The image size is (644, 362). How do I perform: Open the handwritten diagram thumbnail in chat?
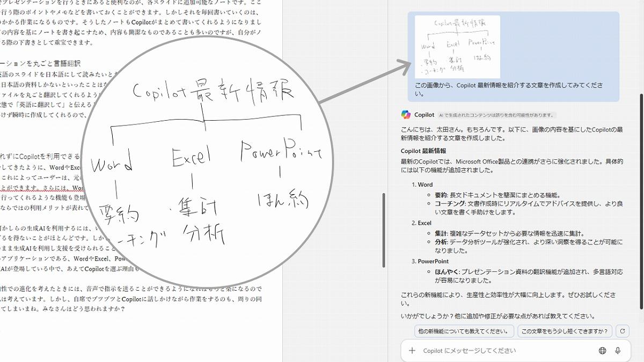coord(458,47)
